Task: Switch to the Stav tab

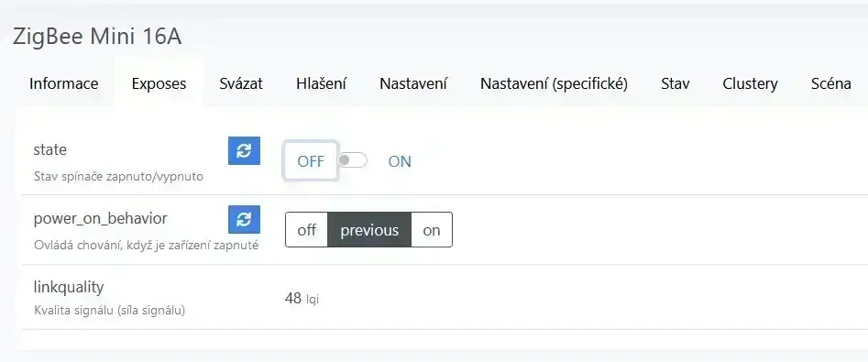Action: click(675, 83)
